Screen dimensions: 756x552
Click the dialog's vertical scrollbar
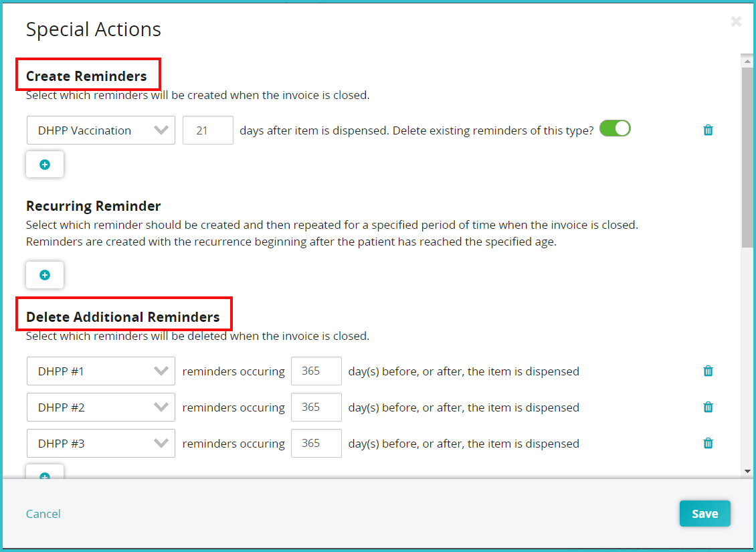pos(747,154)
